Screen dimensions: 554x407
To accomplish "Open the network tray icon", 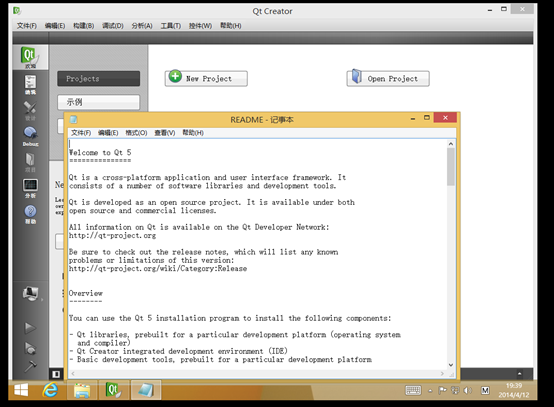I will pyautogui.click(x=455, y=390).
